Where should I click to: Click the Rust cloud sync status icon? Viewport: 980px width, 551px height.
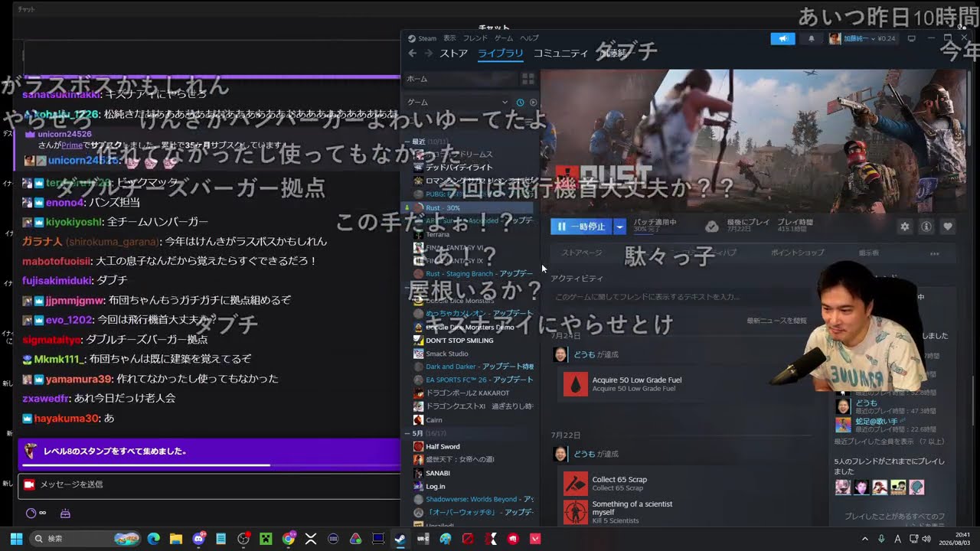[712, 227]
